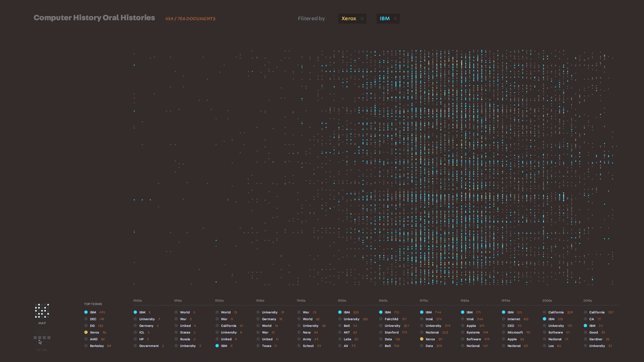
Task: Click the 1970s decade header
Action: 424,301
